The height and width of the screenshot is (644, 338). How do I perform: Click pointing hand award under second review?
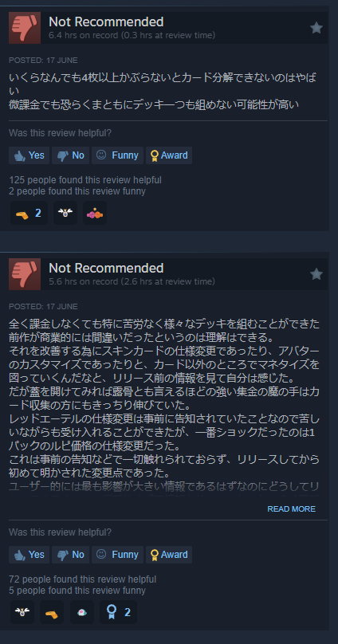pyautogui.click(x=52, y=612)
